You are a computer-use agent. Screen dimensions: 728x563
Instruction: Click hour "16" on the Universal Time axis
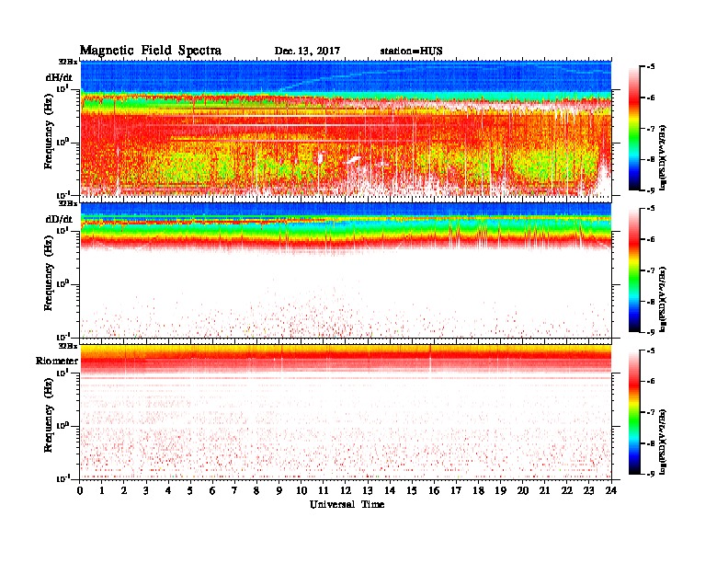point(434,490)
